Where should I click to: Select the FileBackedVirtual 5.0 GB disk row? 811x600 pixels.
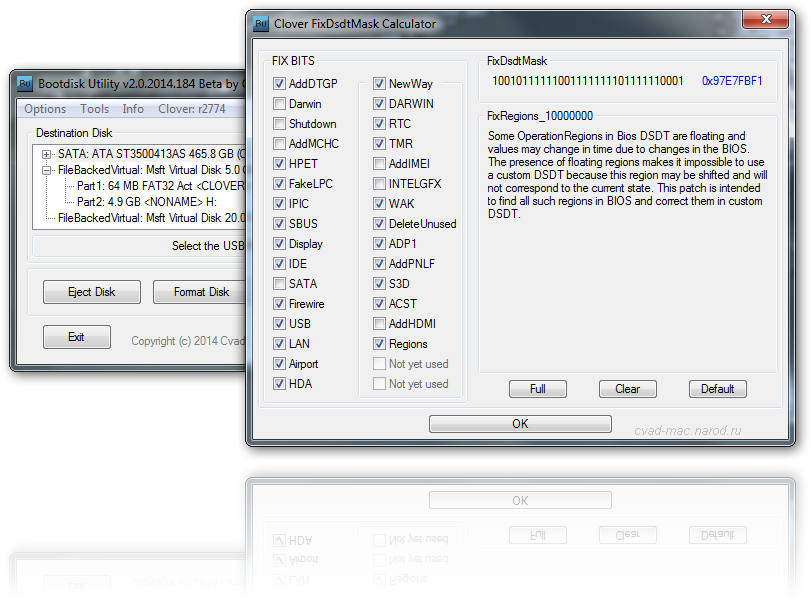point(151,170)
